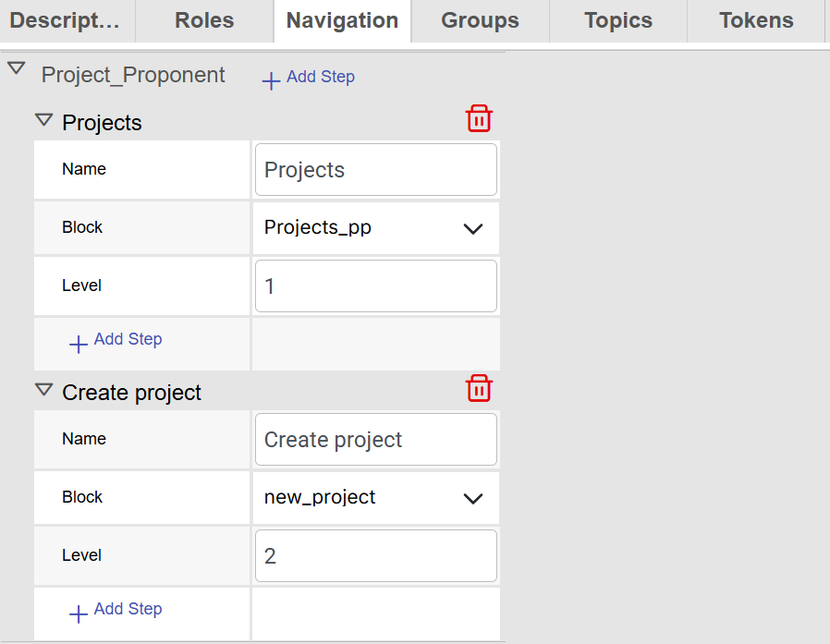The height and width of the screenshot is (644, 830).
Task: Open the Projects_pp block dropdown
Action: pyautogui.click(x=376, y=228)
